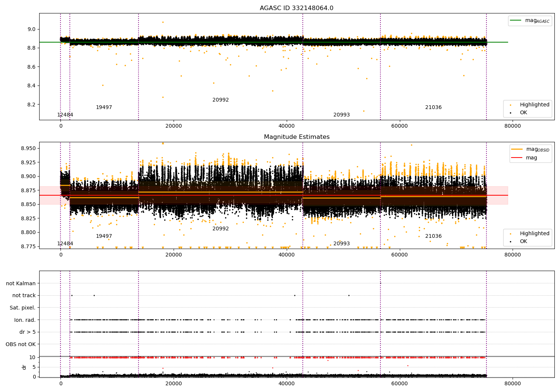Click '80000' x-tick under the middle plot
The image size is (560, 392).
click(512, 255)
